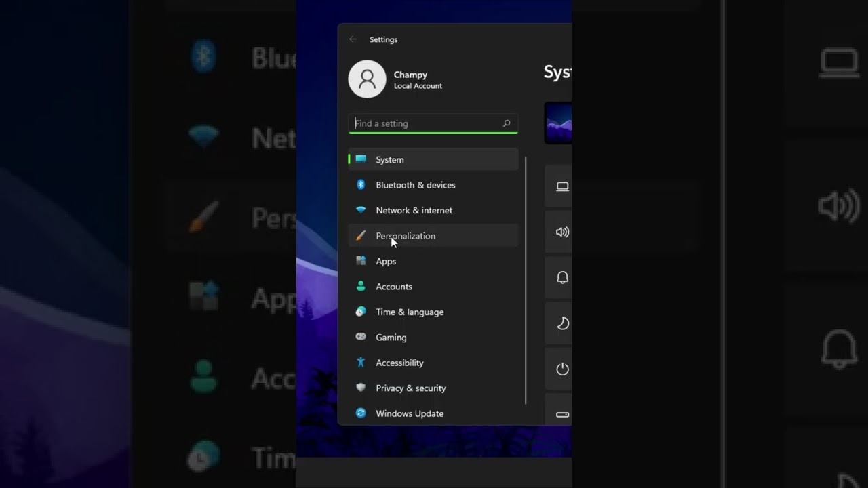The width and height of the screenshot is (868, 488).
Task: Go to Personalization settings
Action: click(x=433, y=236)
